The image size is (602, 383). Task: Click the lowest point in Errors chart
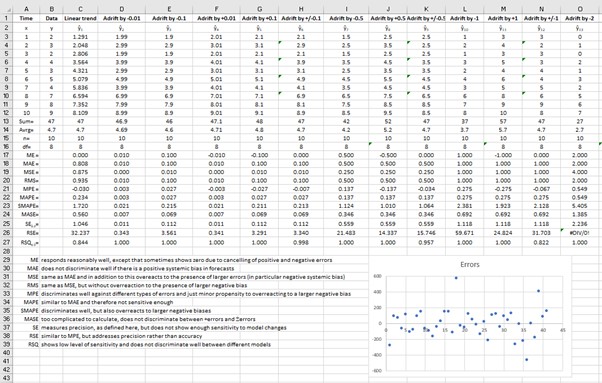click(527, 360)
